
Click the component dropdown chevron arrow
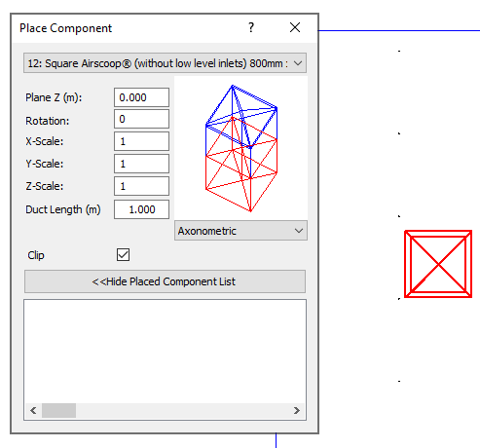coord(298,63)
